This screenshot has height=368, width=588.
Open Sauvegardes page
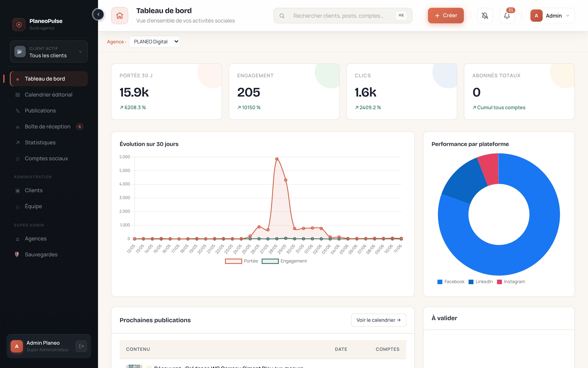coord(49,255)
